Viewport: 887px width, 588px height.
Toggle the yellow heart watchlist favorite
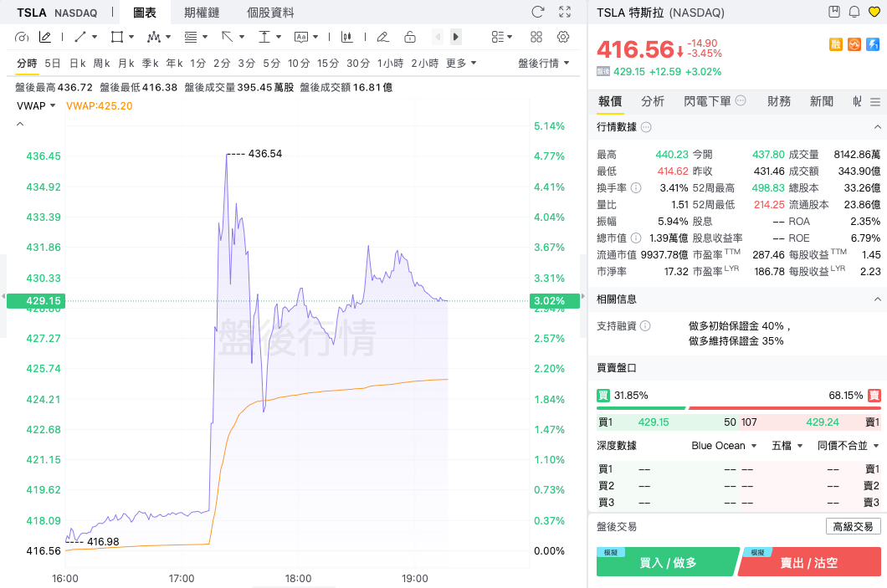click(874, 12)
